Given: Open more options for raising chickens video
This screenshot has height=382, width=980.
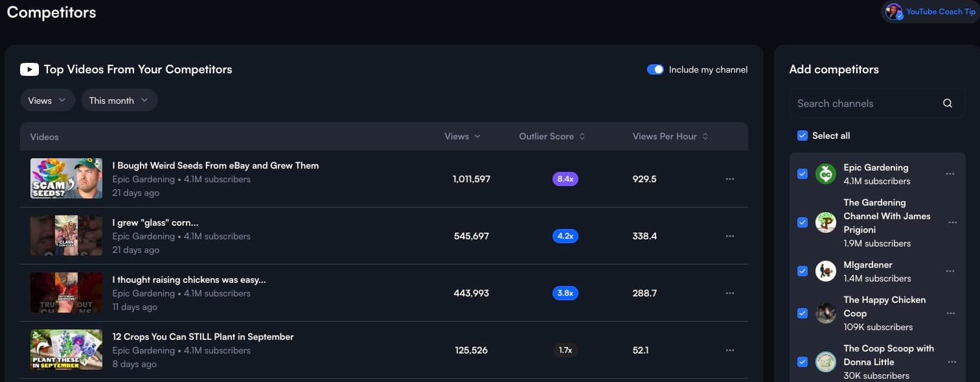Looking at the screenshot, I should [730, 293].
